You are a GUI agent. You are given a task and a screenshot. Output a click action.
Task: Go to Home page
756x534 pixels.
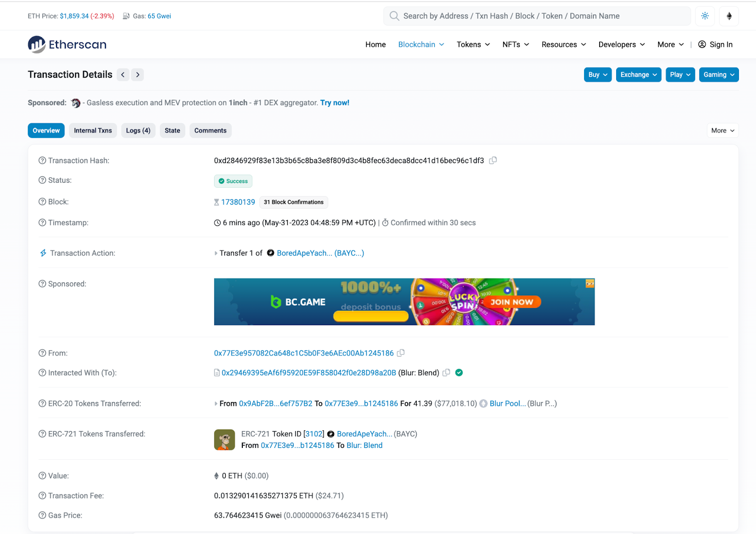(x=376, y=44)
